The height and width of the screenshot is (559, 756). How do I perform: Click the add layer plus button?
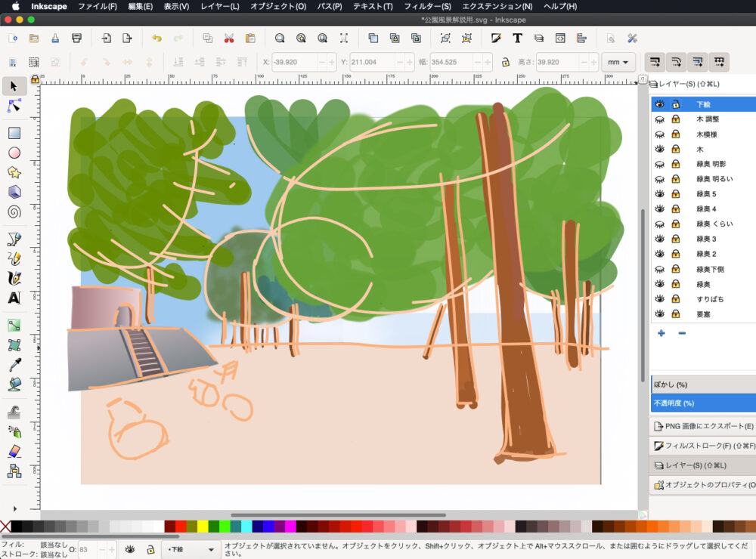(x=661, y=333)
